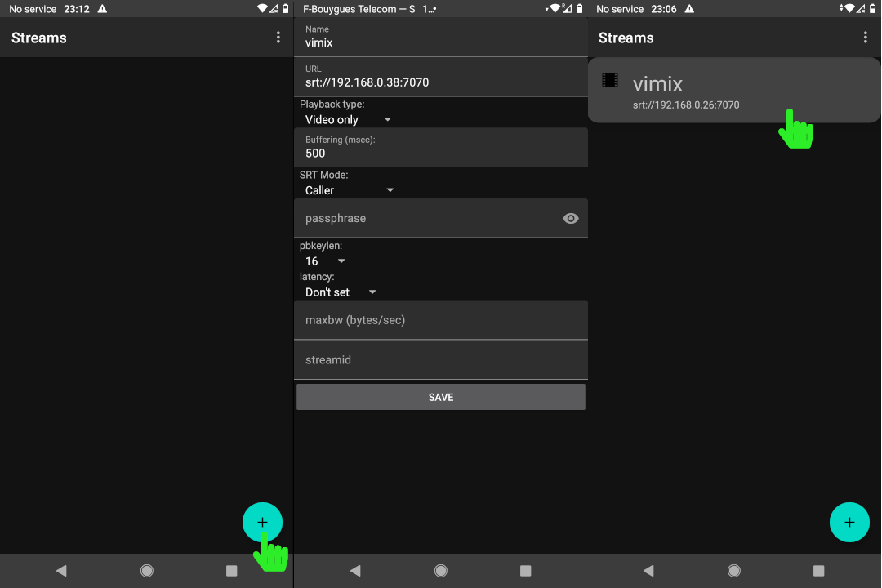The width and height of the screenshot is (882, 588).
Task: Open the latency dropdown set to Don't set
Action: [x=339, y=292]
